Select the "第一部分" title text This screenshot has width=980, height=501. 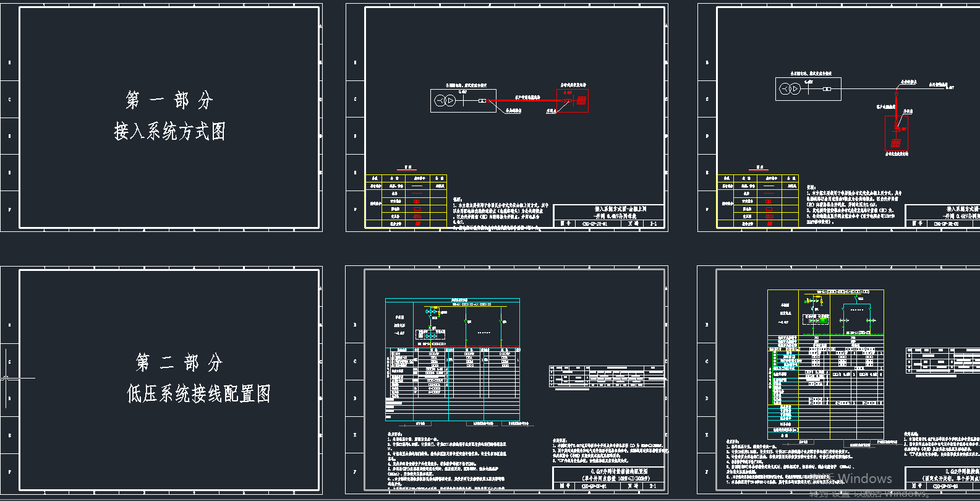(169, 100)
